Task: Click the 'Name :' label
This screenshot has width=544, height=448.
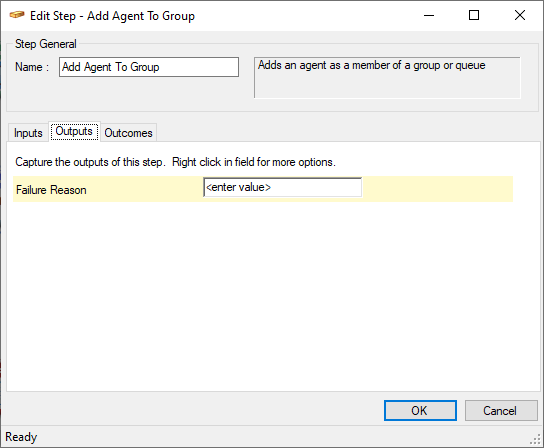Action: (32, 67)
